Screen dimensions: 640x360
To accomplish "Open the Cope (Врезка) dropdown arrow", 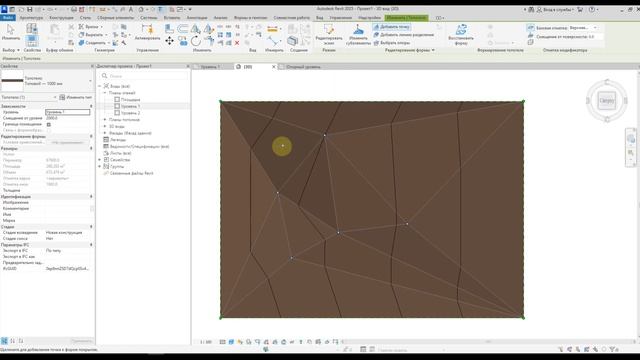I will pos(102,27).
